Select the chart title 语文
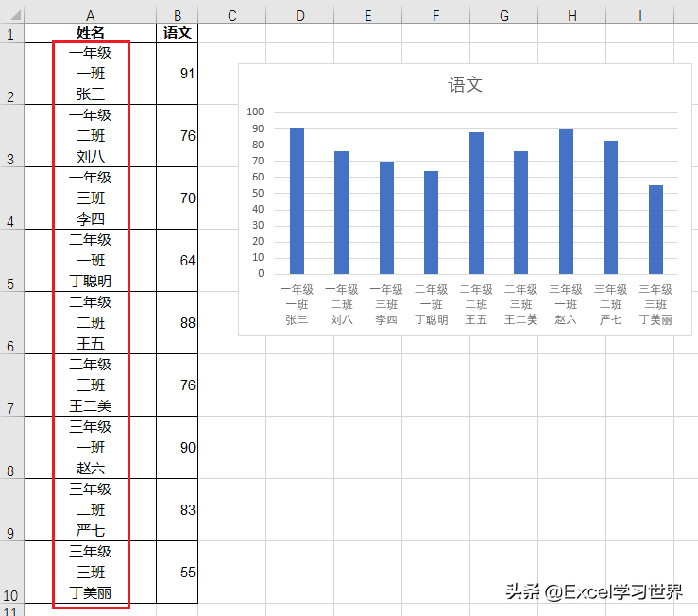 click(466, 85)
